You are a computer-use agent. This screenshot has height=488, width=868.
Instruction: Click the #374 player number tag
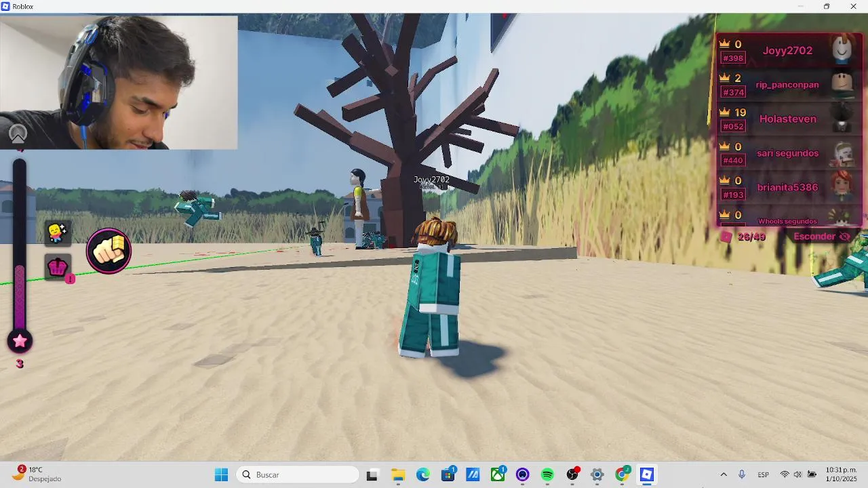click(733, 92)
